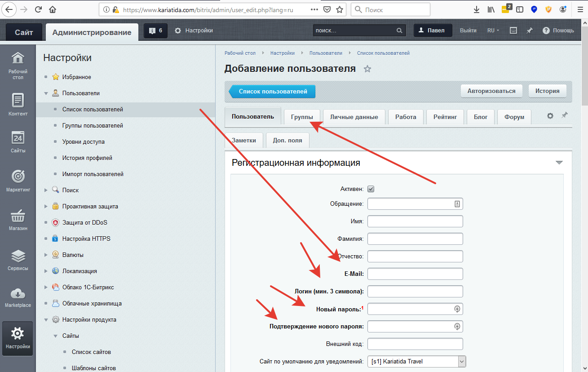
Task: Expand the Поиск tree section
Action: 46,190
